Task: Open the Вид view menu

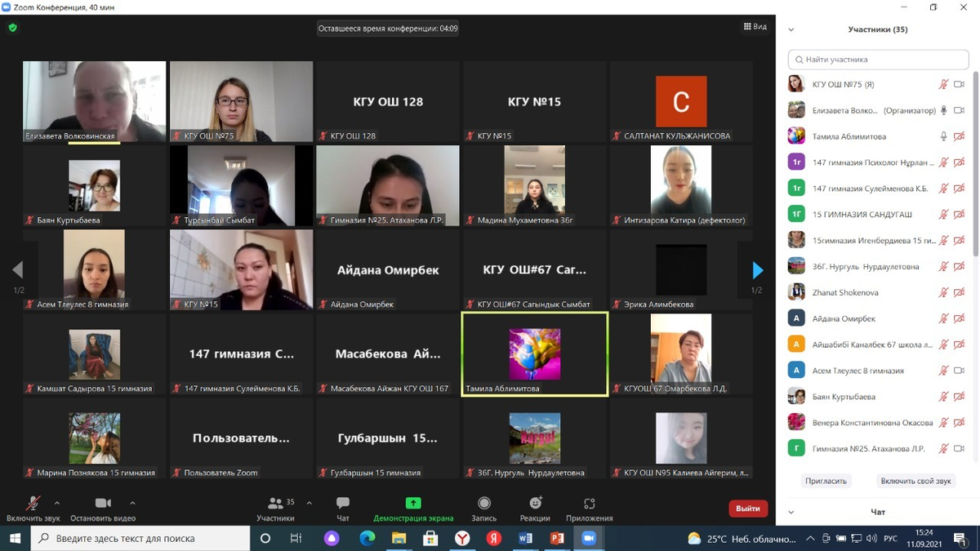Action: click(x=755, y=27)
